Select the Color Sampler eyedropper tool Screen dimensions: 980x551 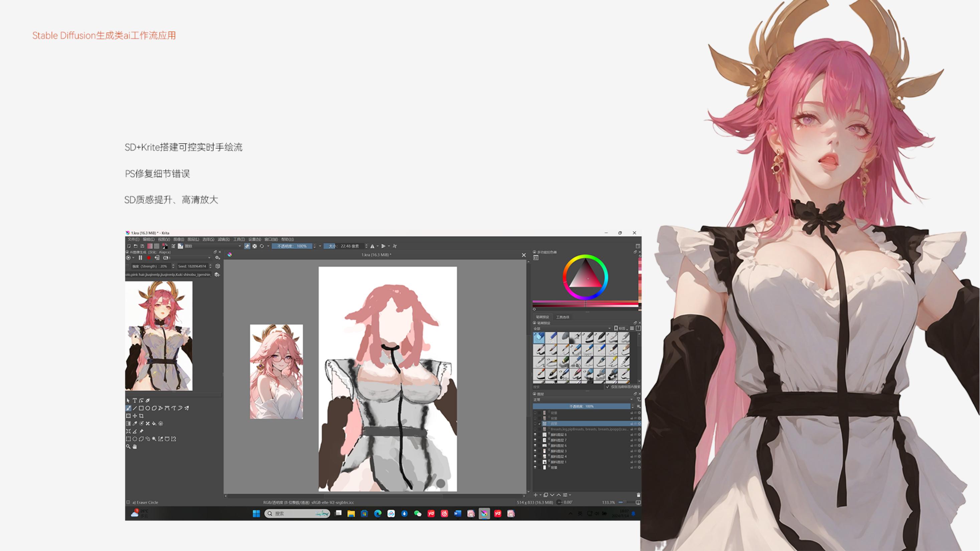pos(135,424)
